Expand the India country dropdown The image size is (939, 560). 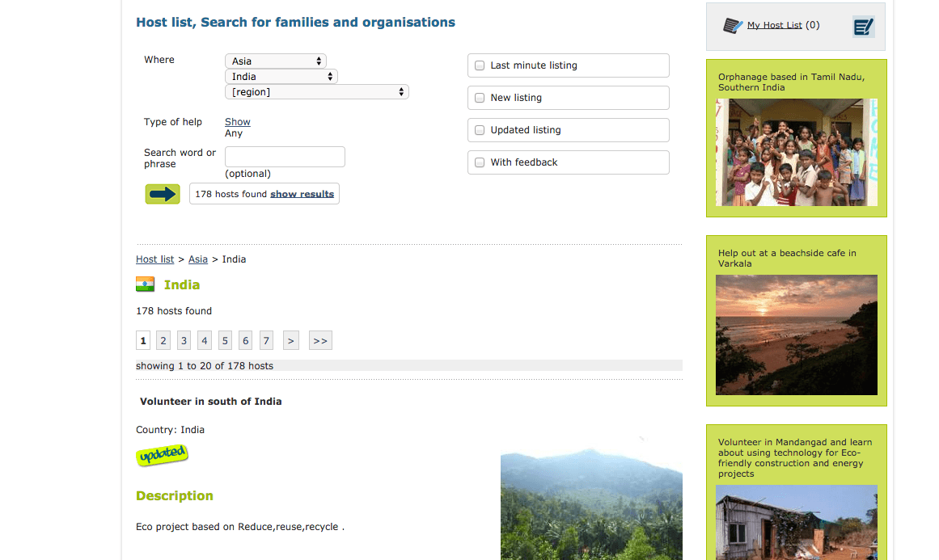point(281,77)
